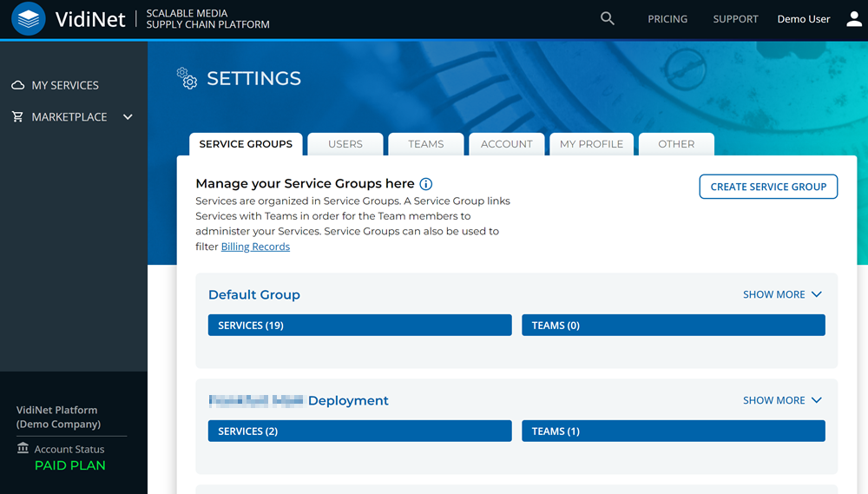This screenshot has width=868, height=494.
Task: Click the My Services cloud icon
Action: pyautogui.click(x=17, y=85)
